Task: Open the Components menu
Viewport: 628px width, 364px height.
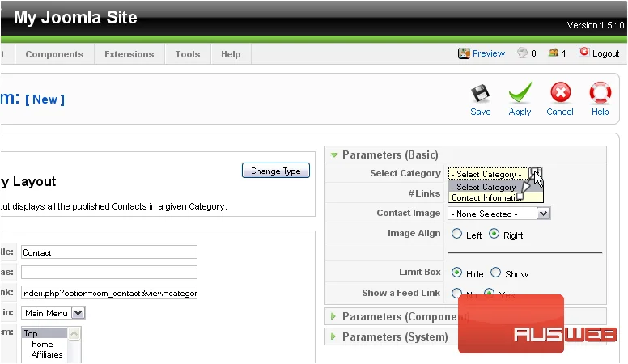Action: [54, 54]
